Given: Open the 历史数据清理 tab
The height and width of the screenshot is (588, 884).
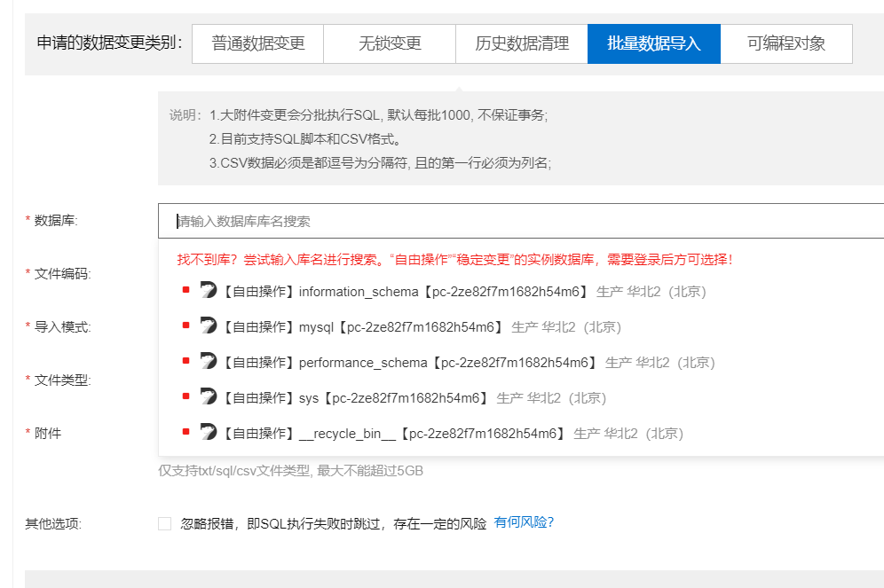Looking at the screenshot, I should tap(519, 43).
